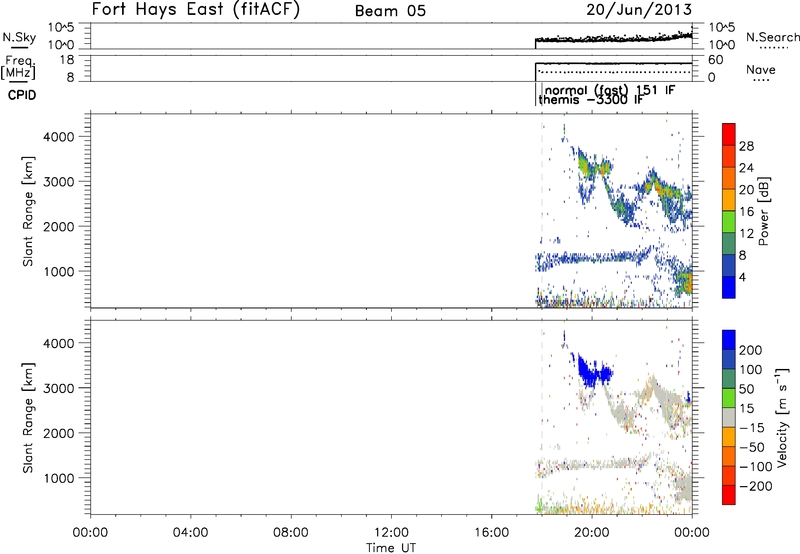Image resolution: width=800 pixels, height=554 pixels.
Task: Select the "CPID" row label
Action: click(22, 95)
